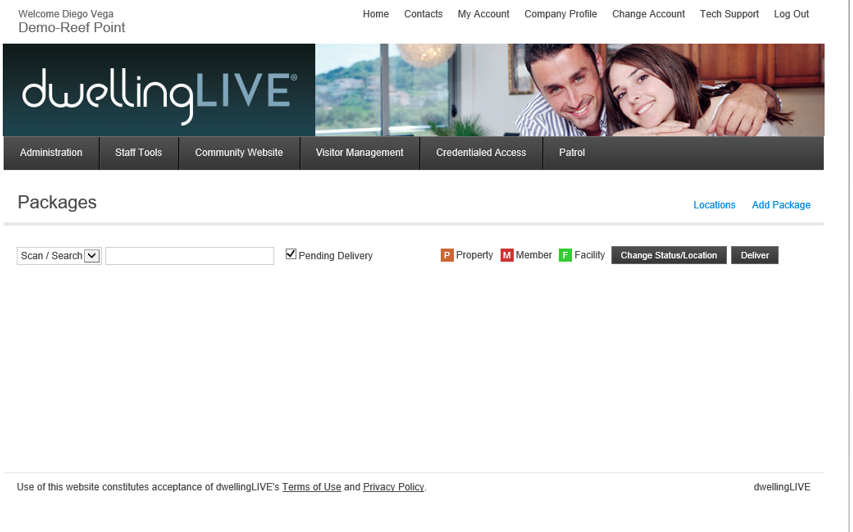Click the red Member M icon
The image size is (853, 532).
coord(507,256)
